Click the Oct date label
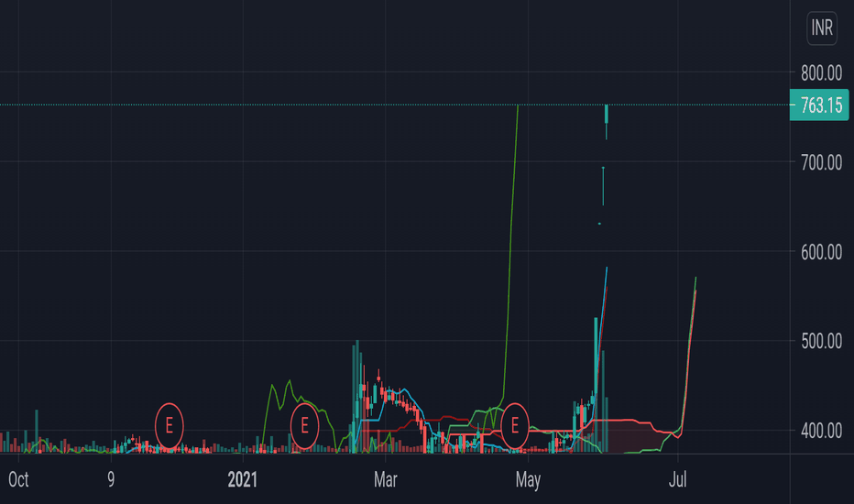Image resolution: width=854 pixels, height=504 pixels. click(18, 479)
